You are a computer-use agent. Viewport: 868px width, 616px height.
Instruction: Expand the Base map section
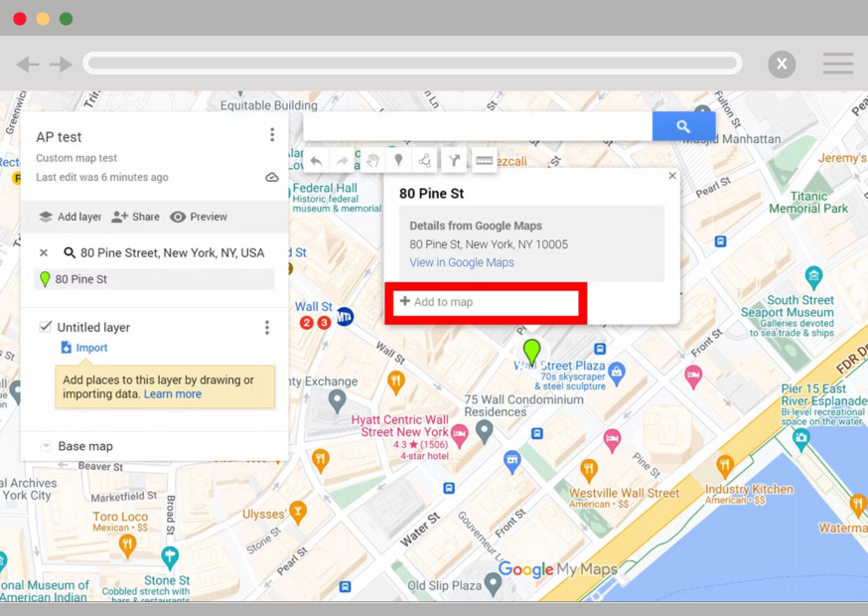pyautogui.click(x=44, y=445)
